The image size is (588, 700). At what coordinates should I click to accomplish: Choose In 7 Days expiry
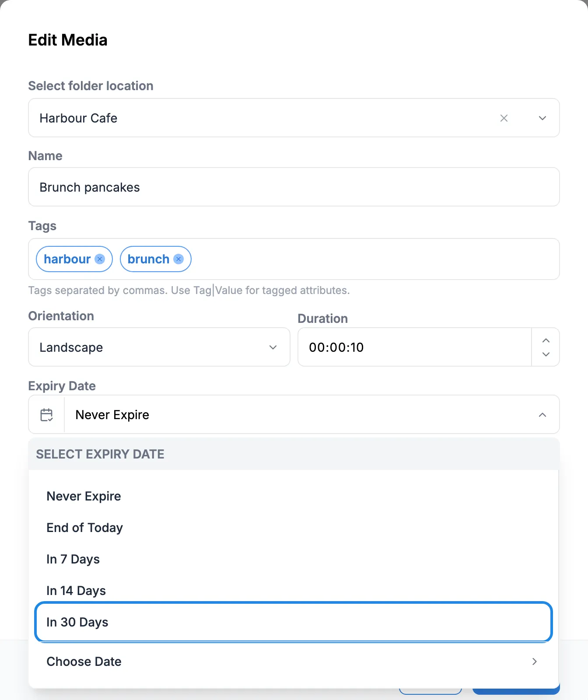(x=293, y=559)
